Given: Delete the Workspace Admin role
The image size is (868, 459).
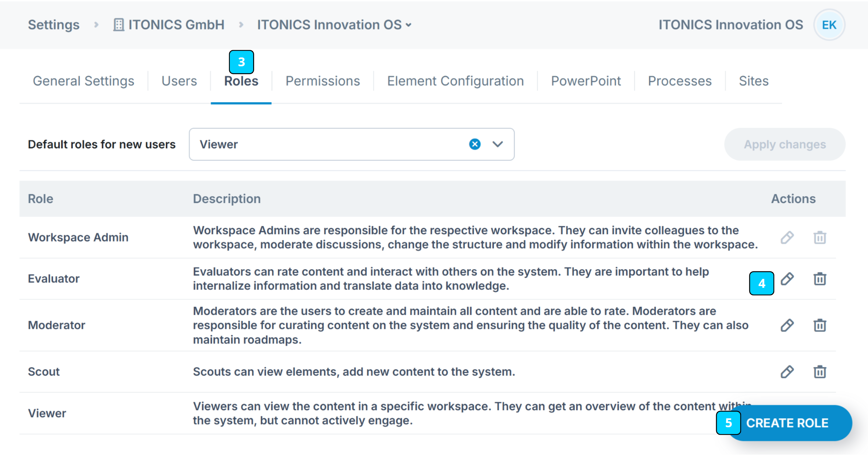Looking at the screenshot, I should [819, 237].
